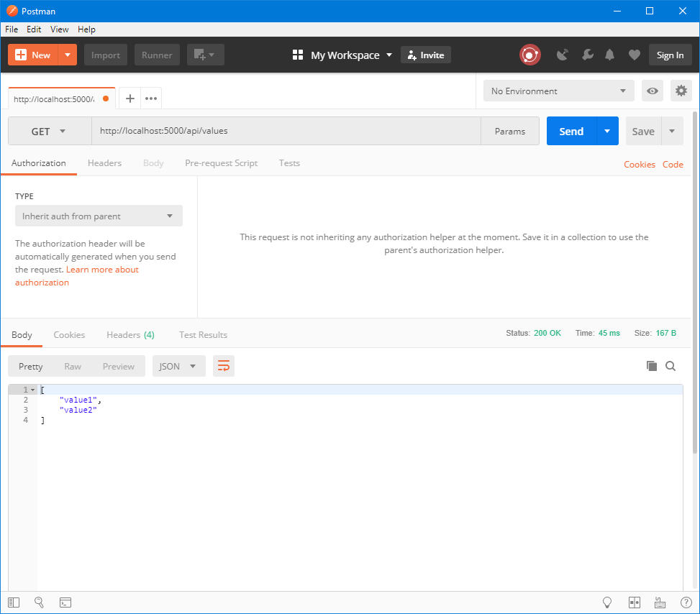Click the Import button
The height and width of the screenshot is (614, 700).
[x=106, y=55]
